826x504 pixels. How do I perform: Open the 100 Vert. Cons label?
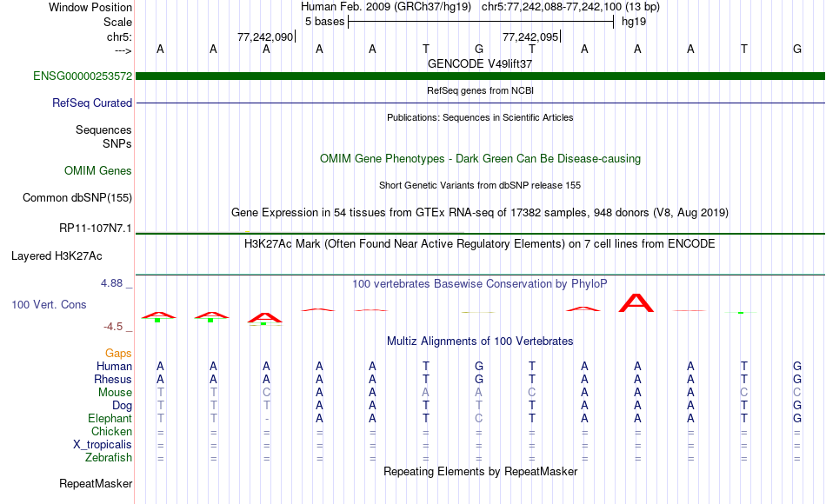pos(49,304)
